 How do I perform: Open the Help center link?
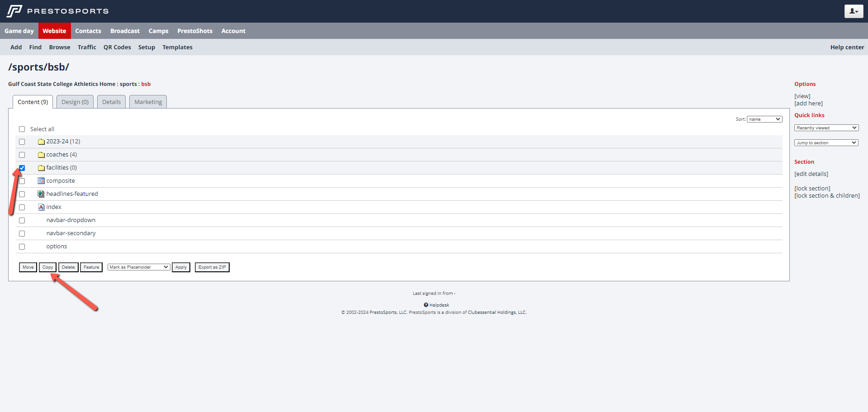(847, 47)
